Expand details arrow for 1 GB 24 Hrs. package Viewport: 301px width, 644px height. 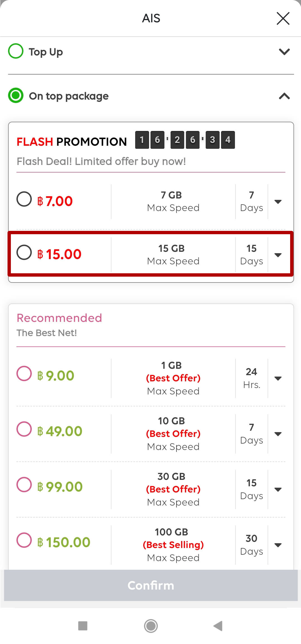point(278,379)
